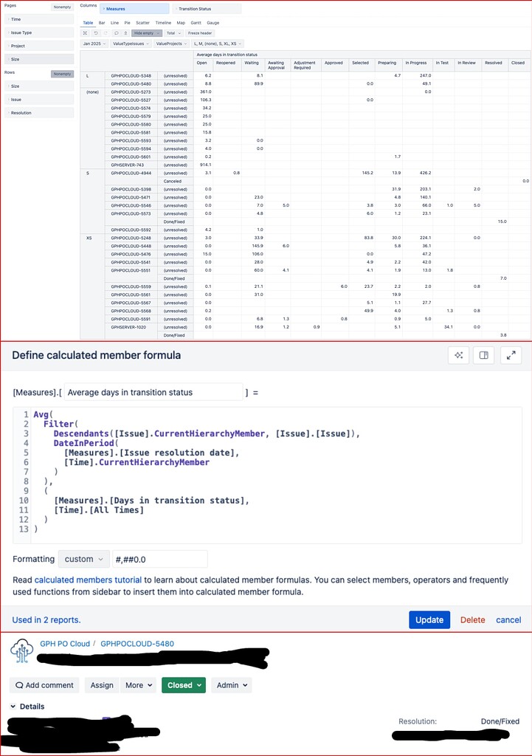Open the Jan 2025 time filter dropdown
532x756 pixels.
coord(94,44)
